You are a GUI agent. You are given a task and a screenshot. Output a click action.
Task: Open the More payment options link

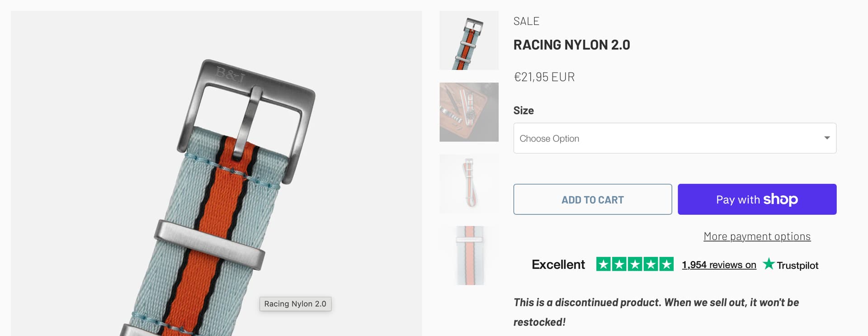(x=757, y=237)
